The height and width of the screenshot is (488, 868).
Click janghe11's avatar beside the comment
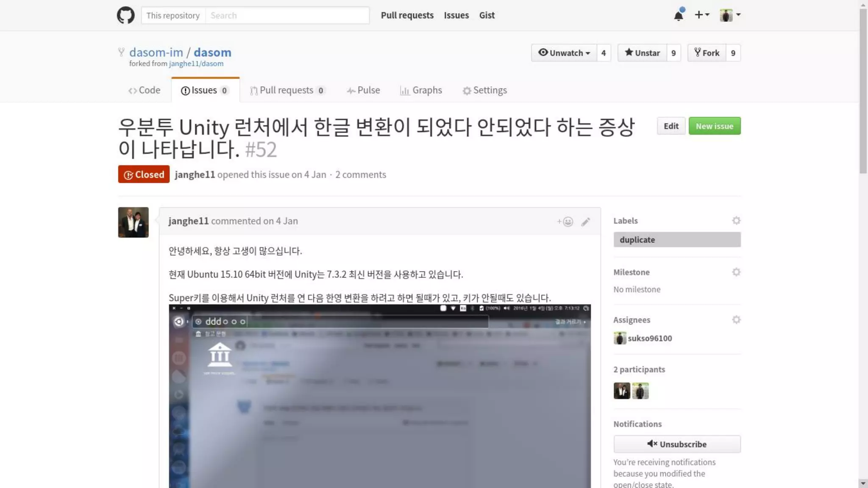[x=133, y=222]
